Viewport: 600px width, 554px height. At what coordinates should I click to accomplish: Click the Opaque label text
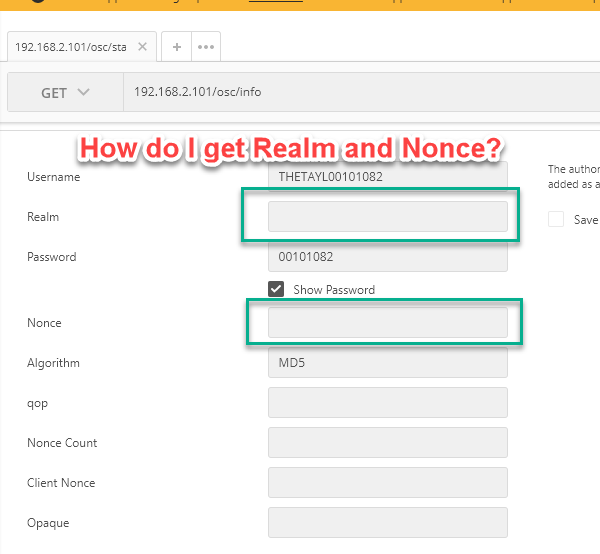[48, 523]
